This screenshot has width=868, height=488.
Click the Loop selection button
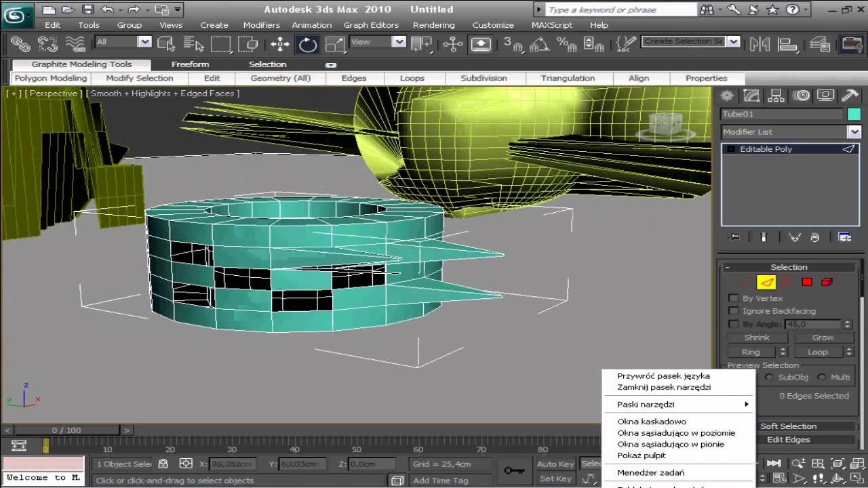(817, 352)
